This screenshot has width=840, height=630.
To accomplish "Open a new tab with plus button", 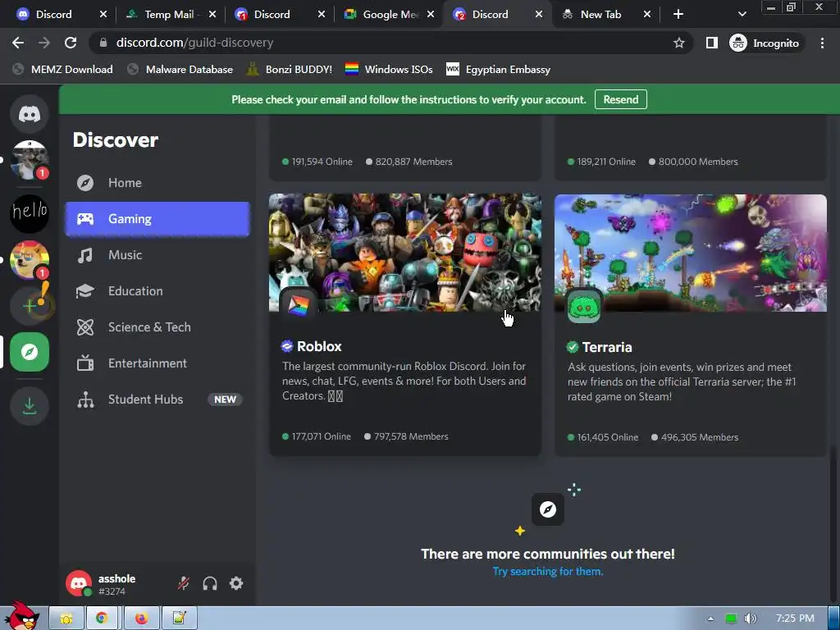I will 678,15.
